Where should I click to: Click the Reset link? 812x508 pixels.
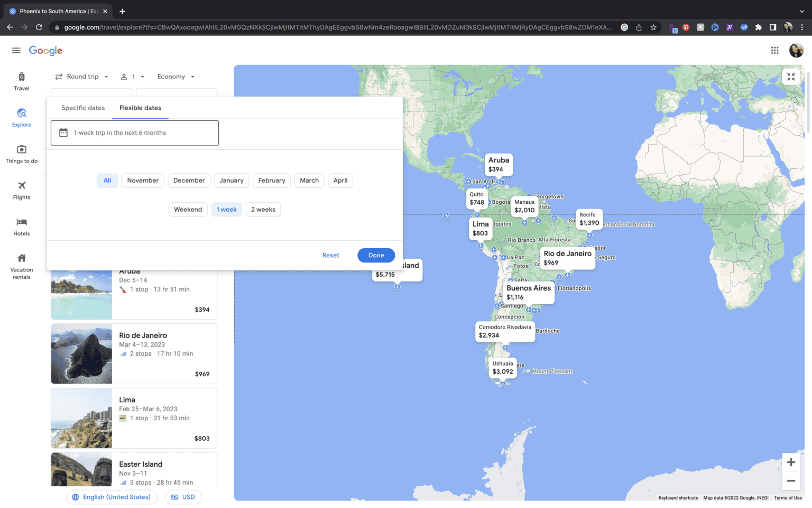point(330,255)
